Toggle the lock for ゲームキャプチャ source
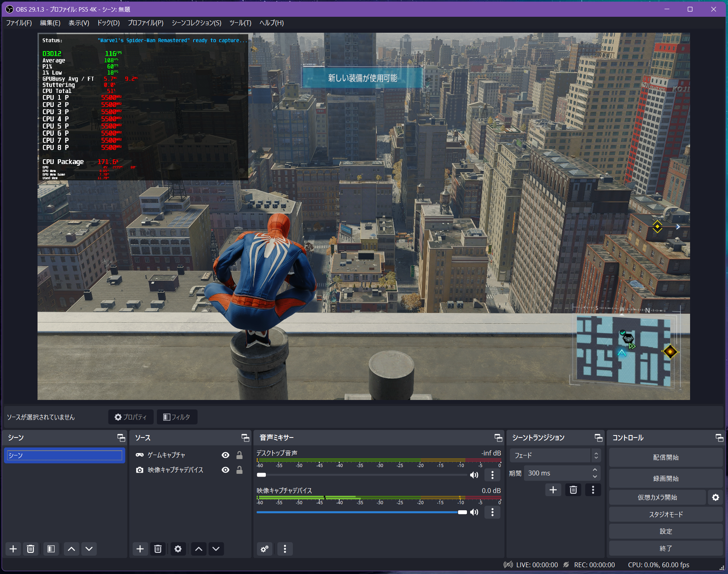The height and width of the screenshot is (574, 728). point(239,455)
